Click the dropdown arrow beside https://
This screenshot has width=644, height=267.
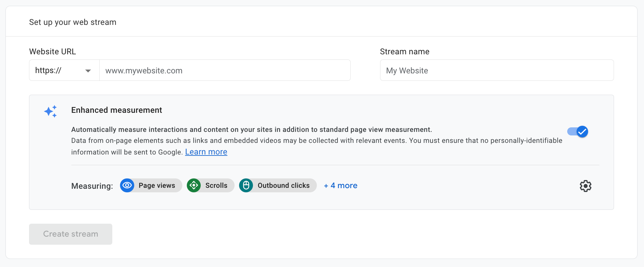pos(88,71)
